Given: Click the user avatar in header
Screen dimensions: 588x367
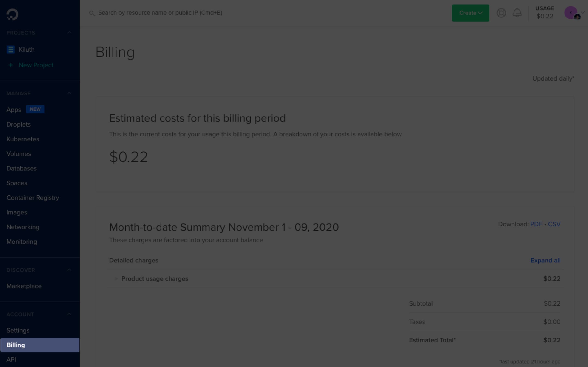Looking at the screenshot, I should tap(571, 13).
